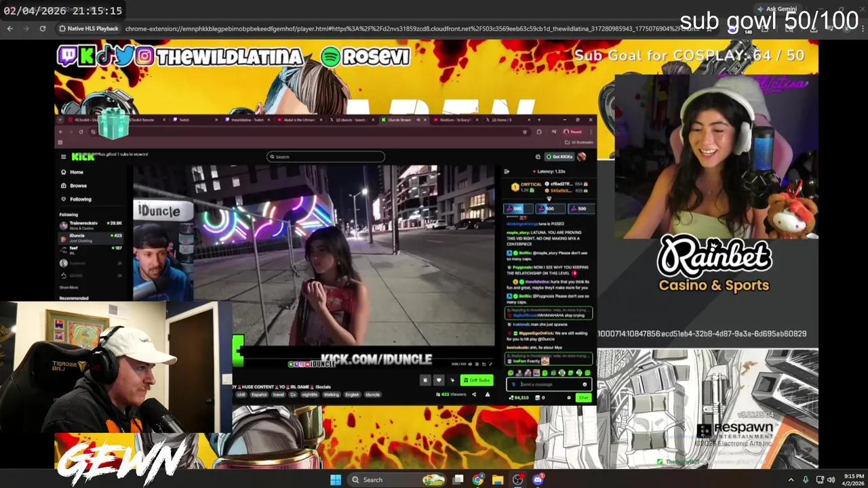Open Kick player settings gear
868x488 pixels.
[476, 364]
